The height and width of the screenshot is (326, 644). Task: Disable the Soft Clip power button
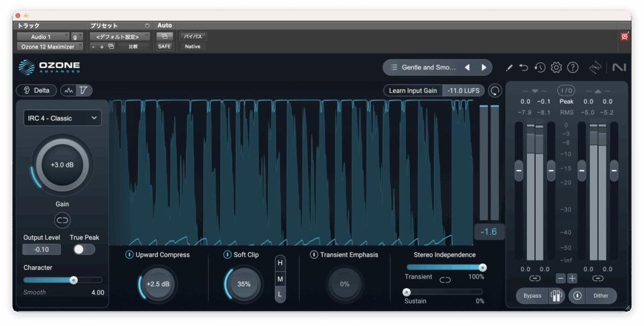tap(228, 255)
